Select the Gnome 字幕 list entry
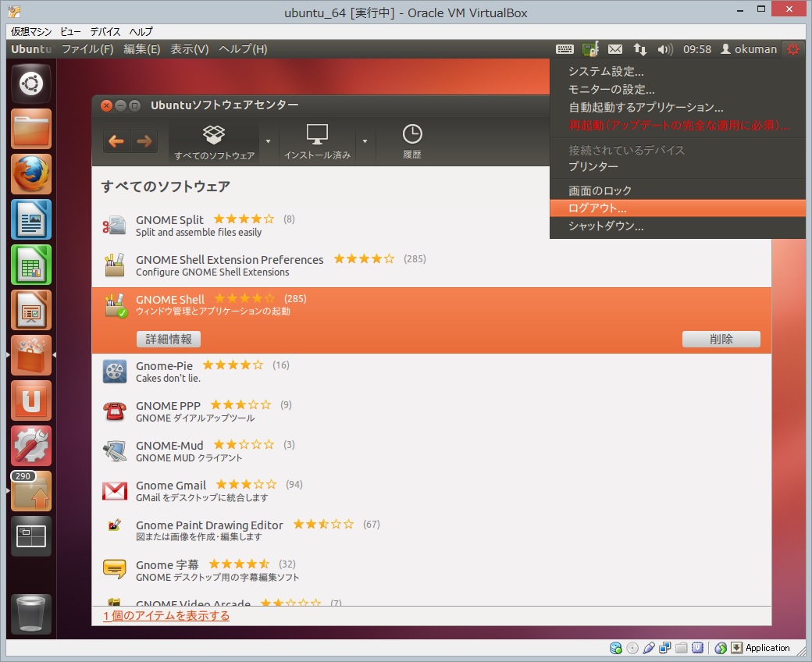The height and width of the screenshot is (662, 812). point(431,571)
